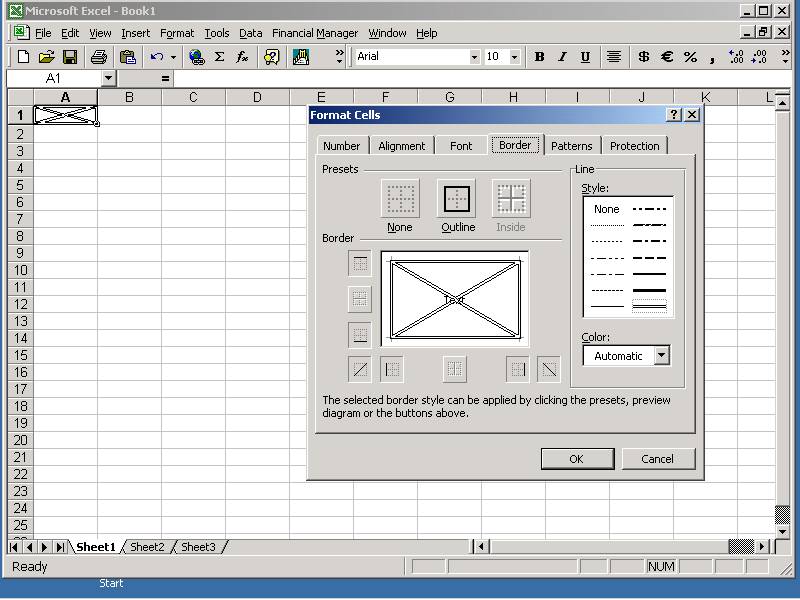Toggle the bottom border button

coord(360,334)
